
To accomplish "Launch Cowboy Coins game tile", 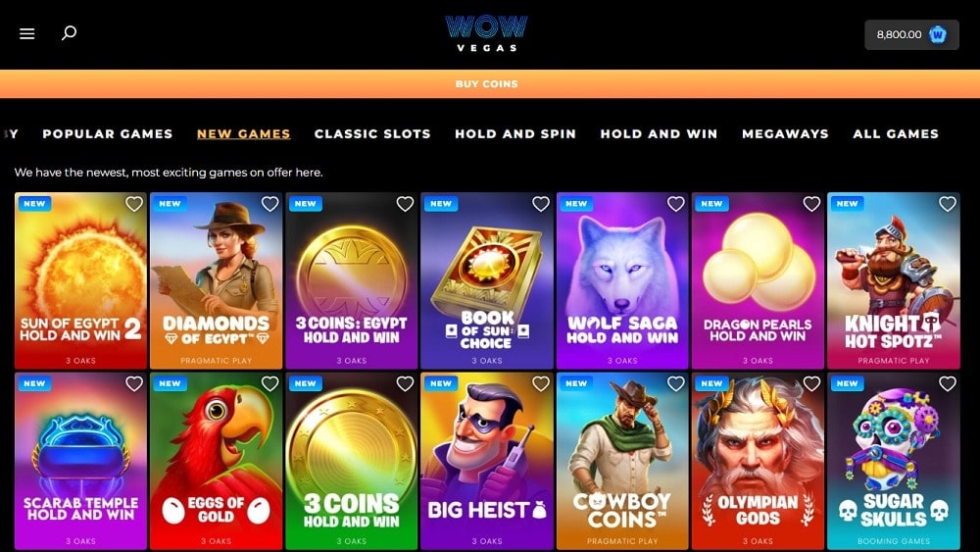I will [622, 461].
